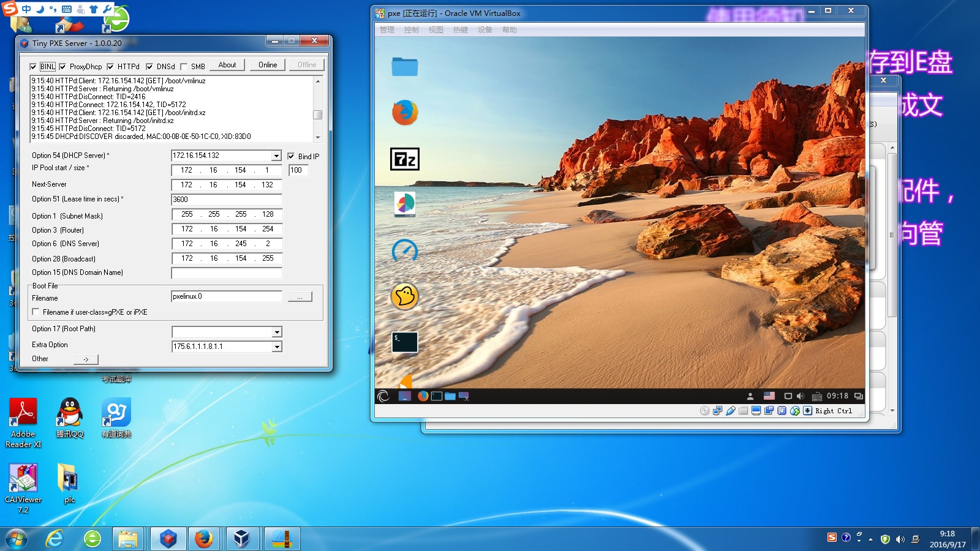Click the Online button
This screenshot has height=551, width=980.
click(268, 65)
